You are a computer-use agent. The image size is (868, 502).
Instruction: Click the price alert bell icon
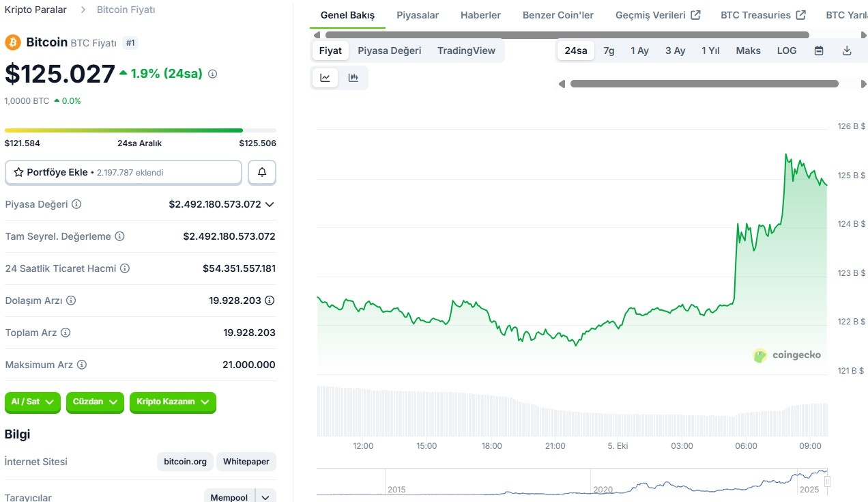click(x=262, y=173)
